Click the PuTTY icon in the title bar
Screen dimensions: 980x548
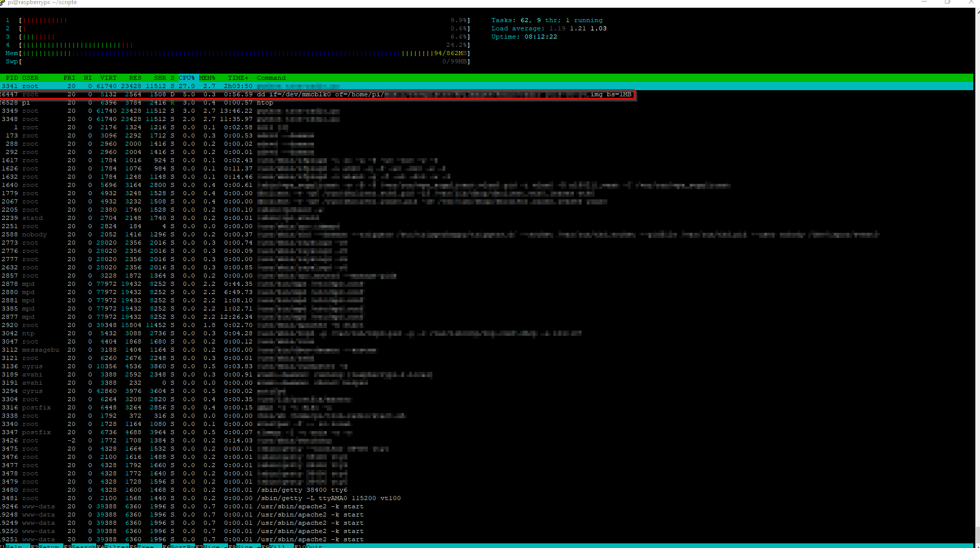click(x=4, y=3)
